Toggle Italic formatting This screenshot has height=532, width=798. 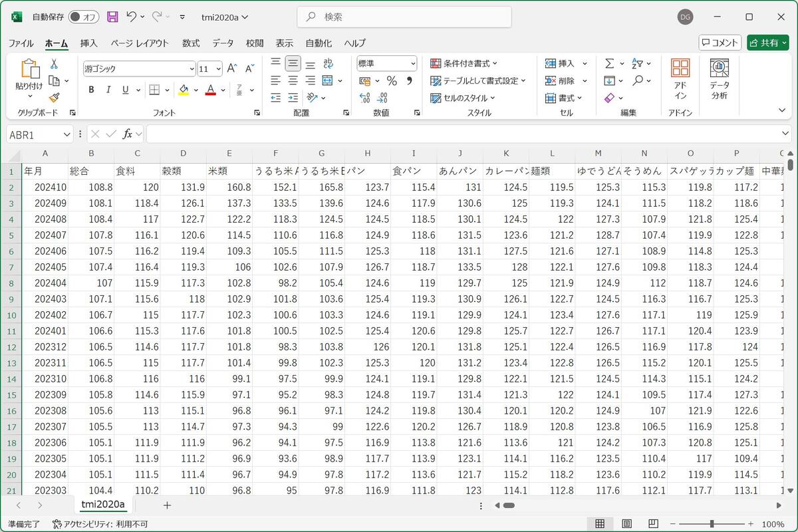pyautogui.click(x=108, y=90)
